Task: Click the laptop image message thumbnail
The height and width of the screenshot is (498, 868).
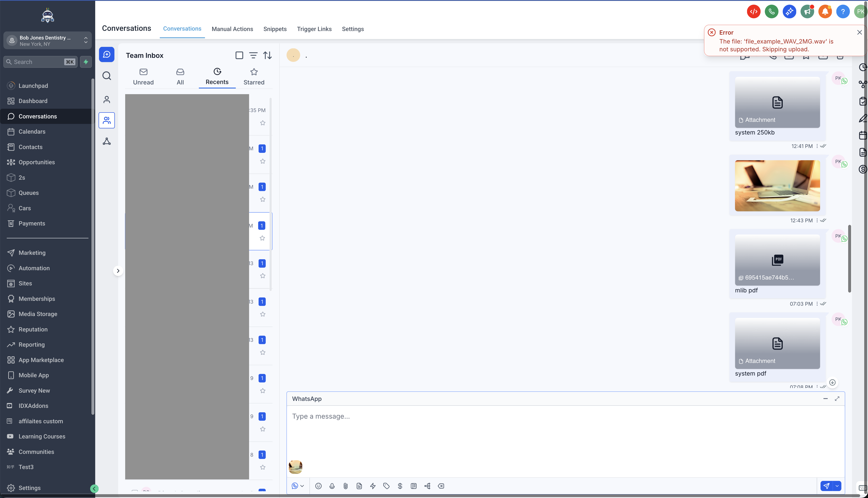Action: tap(777, 186)
